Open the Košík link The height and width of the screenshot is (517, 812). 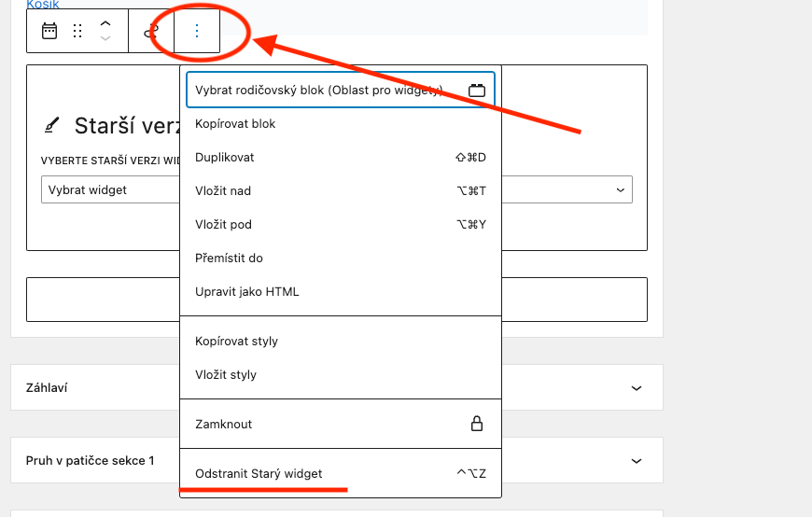[43, 4]
